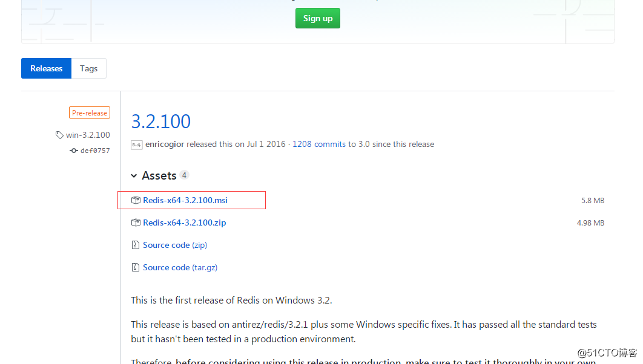Viewport: 643px width, 364px height.
Task: Open the Releases tab
Action: click(47, 68)
